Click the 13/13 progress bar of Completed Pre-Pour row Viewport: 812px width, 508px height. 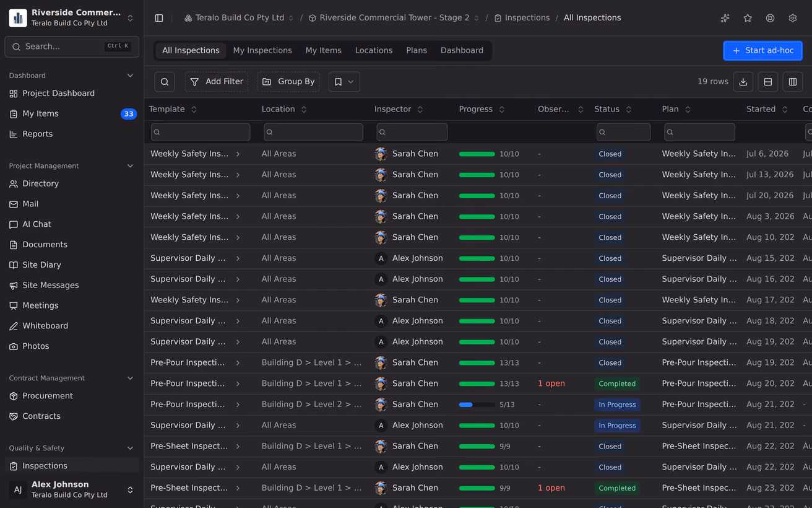click(477, 384)
